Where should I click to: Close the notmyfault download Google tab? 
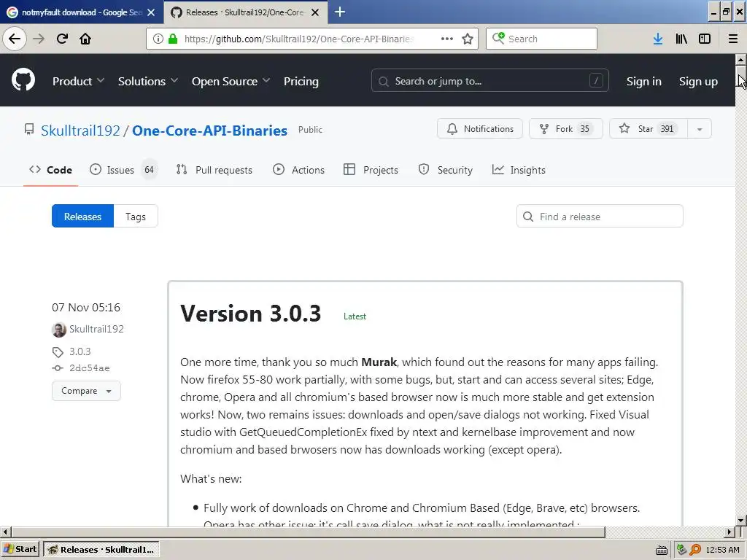[x=151, y=12]
